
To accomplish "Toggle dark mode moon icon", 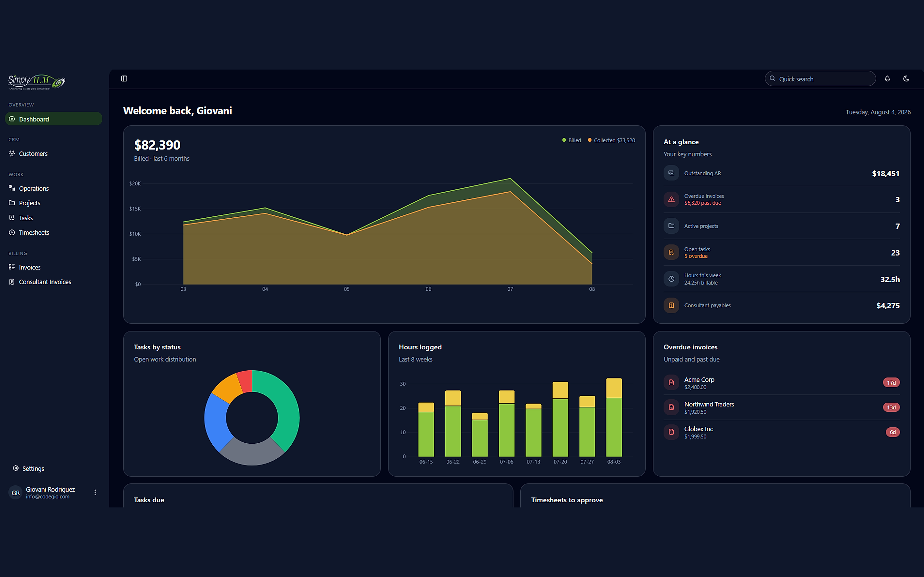I will (x=906, y=79).
